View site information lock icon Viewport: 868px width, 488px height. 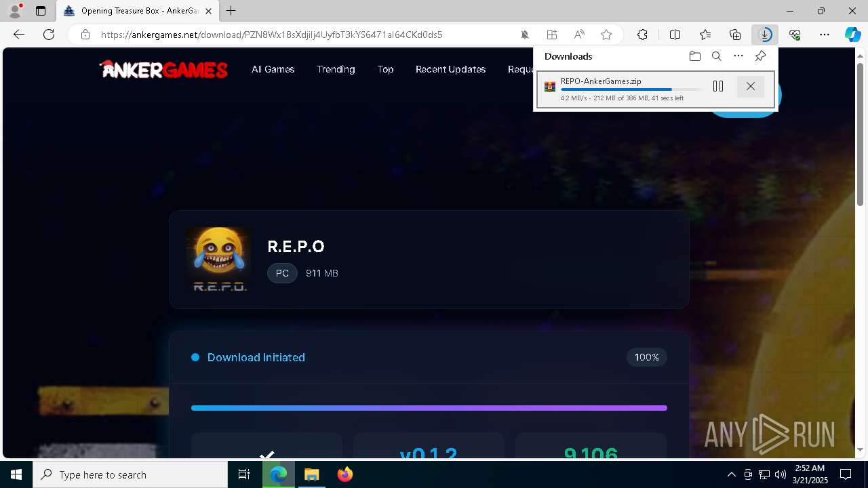point(85,35)
